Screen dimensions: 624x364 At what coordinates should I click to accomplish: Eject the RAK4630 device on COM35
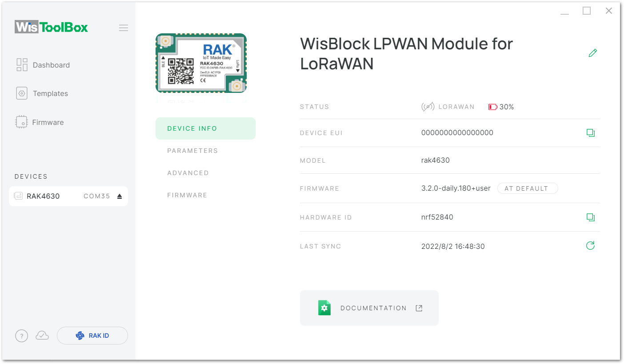[x=119, y=196]
